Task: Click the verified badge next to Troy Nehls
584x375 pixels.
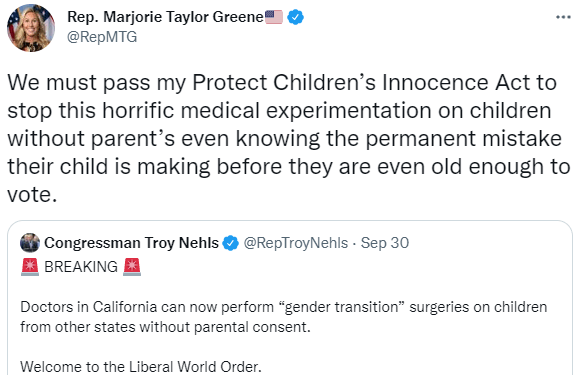Action: coord(231,243)
